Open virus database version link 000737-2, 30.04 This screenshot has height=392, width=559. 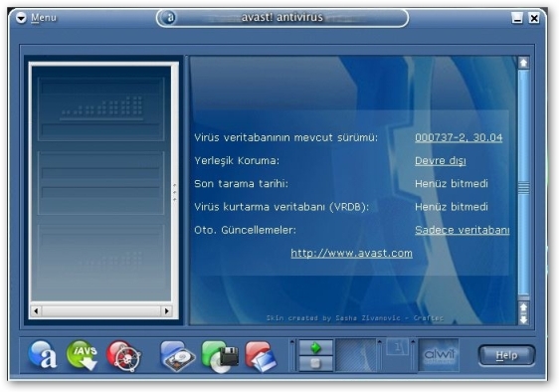pos(459,137)
